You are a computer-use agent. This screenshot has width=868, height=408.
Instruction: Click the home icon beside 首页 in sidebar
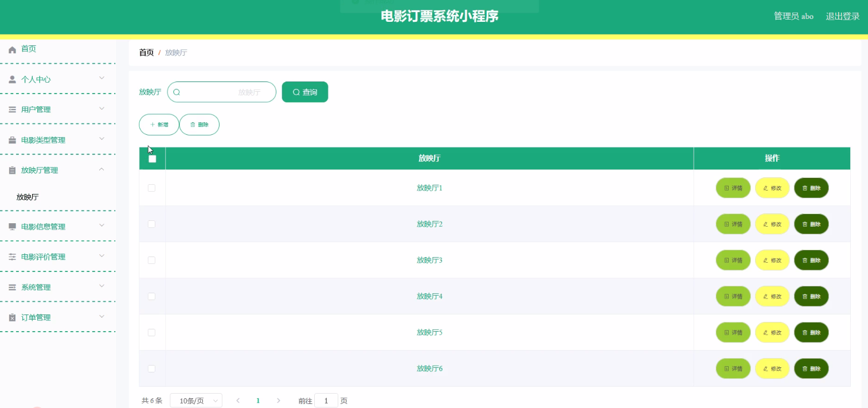11,49
